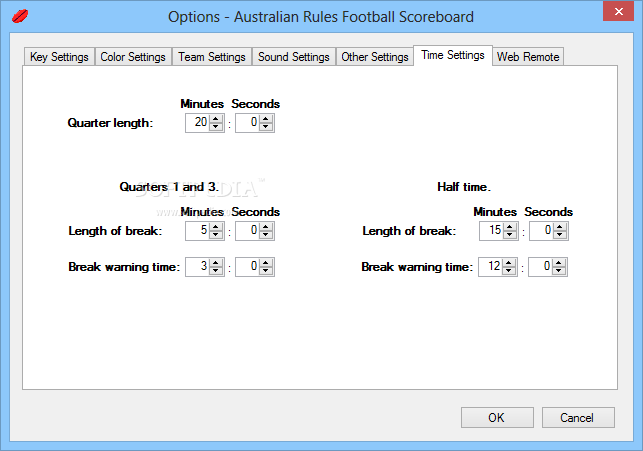Click the Quarter length minutes field

[x=198, y=123]
